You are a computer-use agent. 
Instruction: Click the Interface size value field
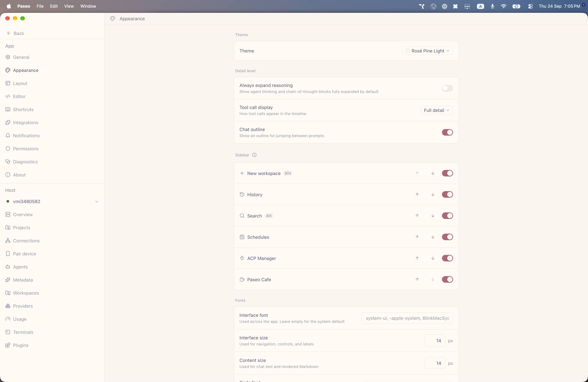click(x=435, y=341)
